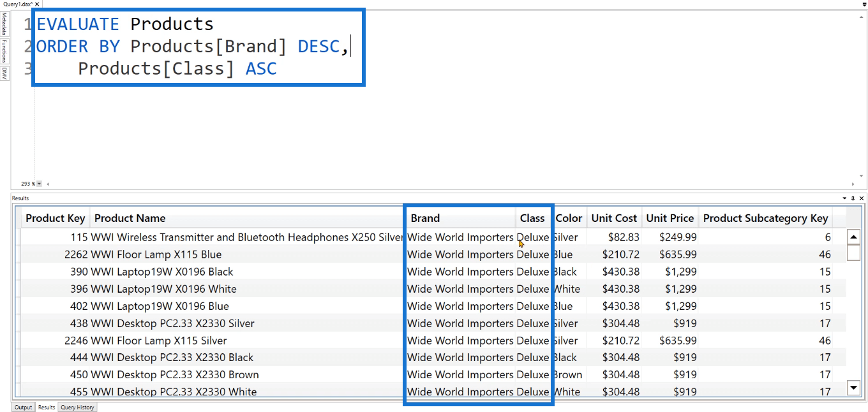Image resolution: width=868 pixels, height=412 pixels.
Task: Click Products[Class] in the query editor
Action: click(x=156, y=68)
